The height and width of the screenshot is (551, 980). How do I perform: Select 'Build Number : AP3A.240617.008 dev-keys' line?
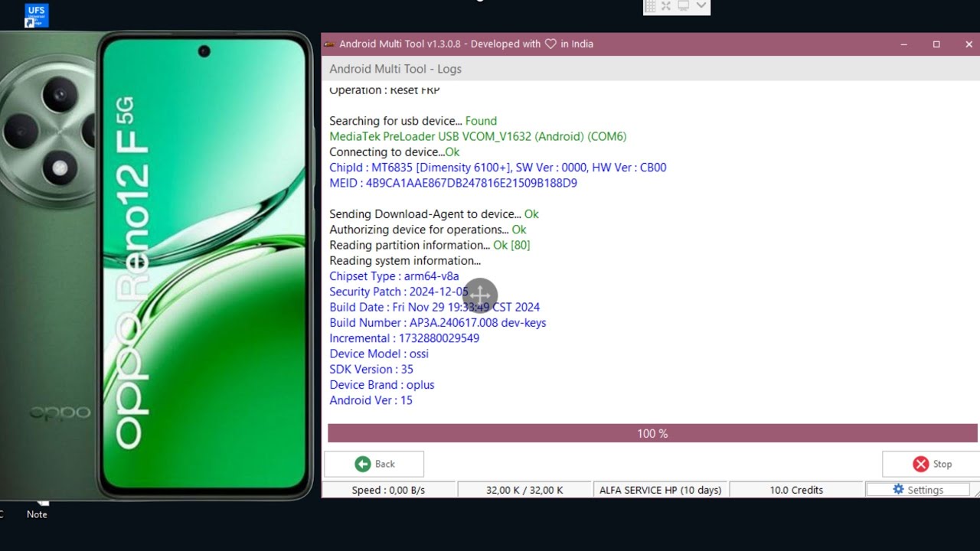coord(438,323)
